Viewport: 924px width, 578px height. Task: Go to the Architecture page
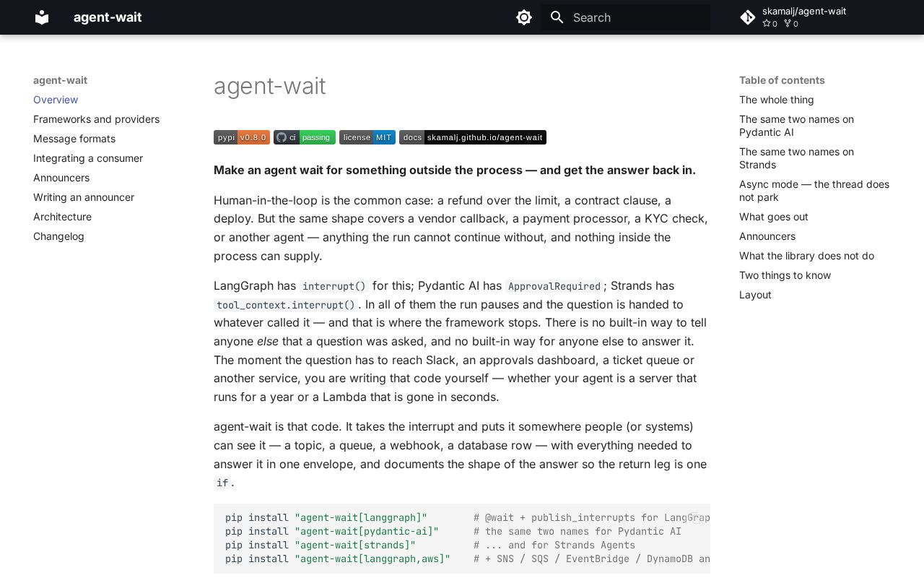(x=62, y=217)
